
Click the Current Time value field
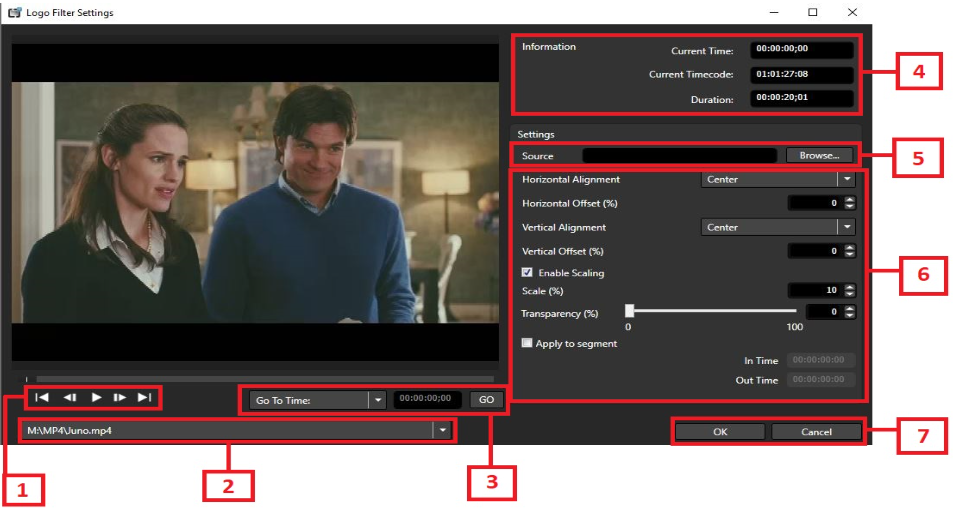click(801, 49)
